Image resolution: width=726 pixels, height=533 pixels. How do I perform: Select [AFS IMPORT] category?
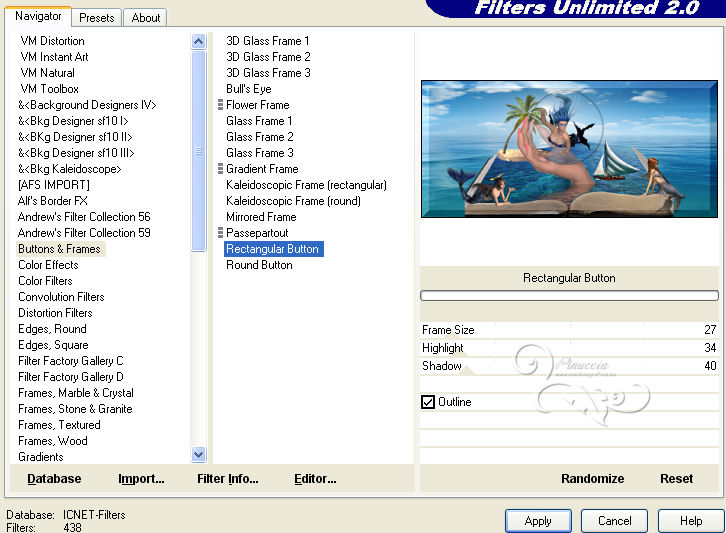coord(54,185)
